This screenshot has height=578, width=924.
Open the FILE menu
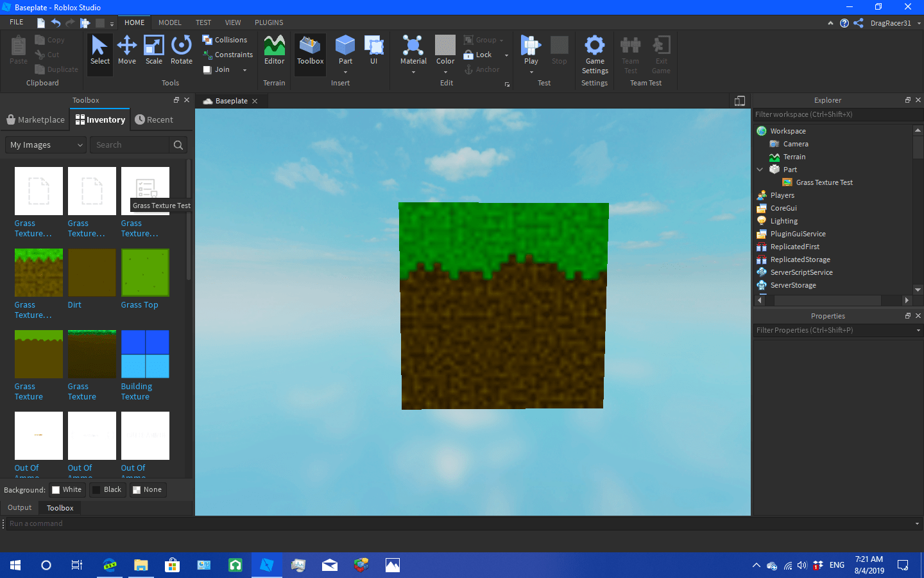17,22
